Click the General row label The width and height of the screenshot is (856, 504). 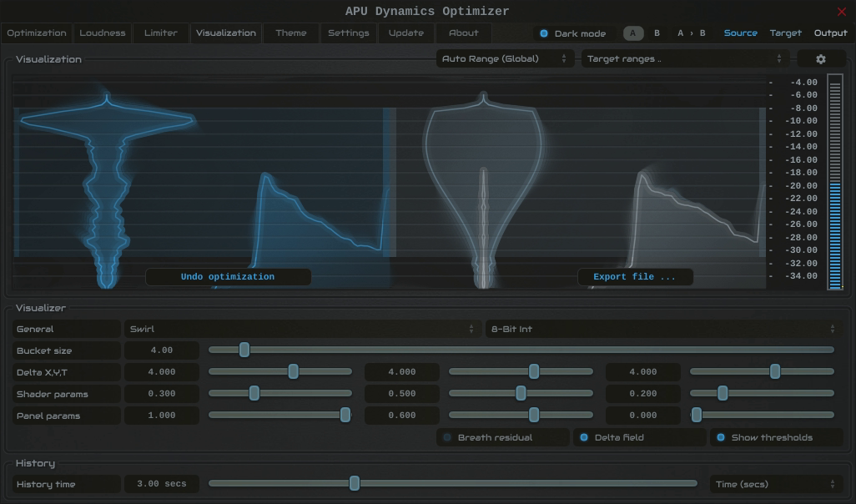[66, 329]
